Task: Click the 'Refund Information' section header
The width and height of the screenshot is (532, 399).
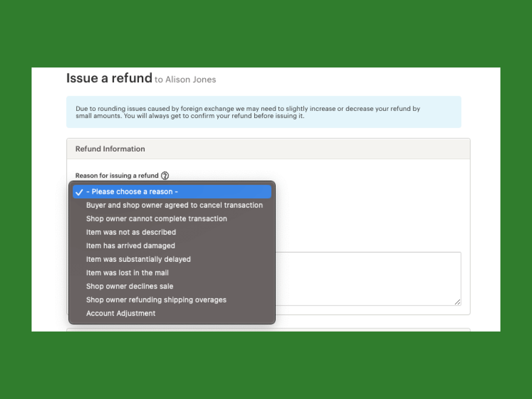Action: pyautogui.click(x=110, y=149)
